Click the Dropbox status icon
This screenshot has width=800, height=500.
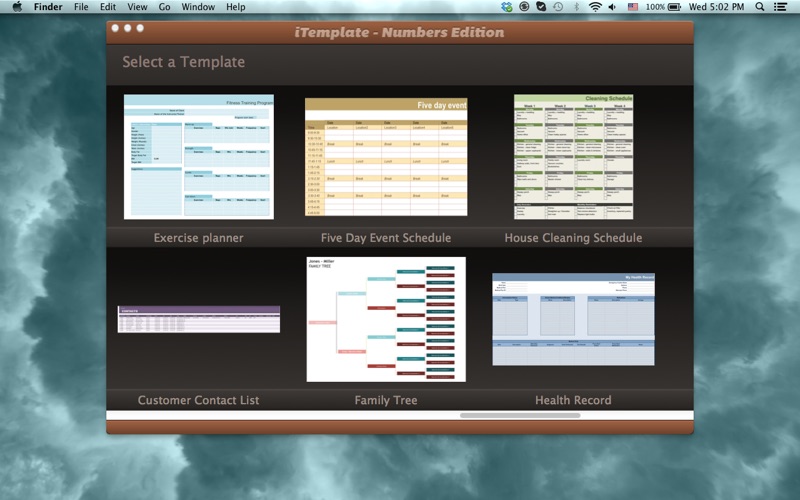tap(507, 7)
